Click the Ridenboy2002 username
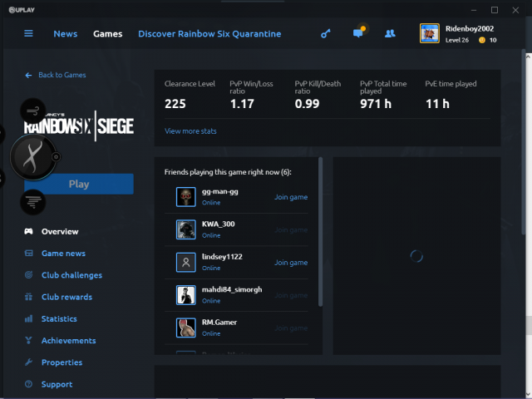The width and height of the screenshot is (532, 399). tap(470, 28)
